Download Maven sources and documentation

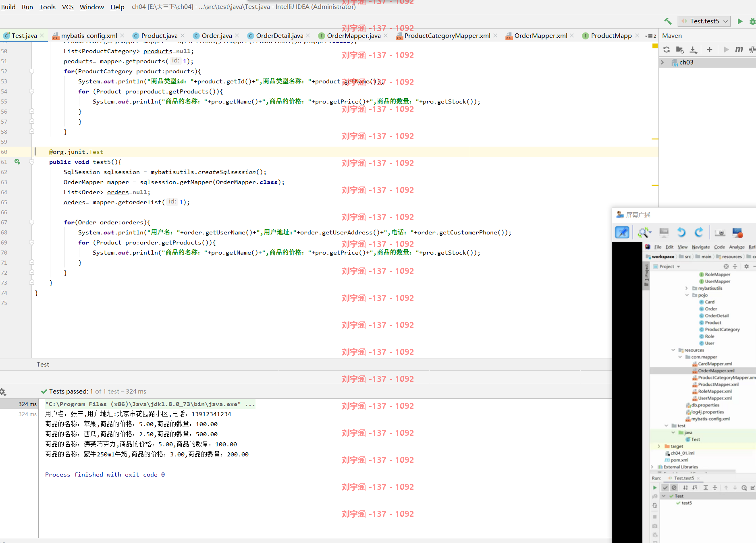click(693, 50)
